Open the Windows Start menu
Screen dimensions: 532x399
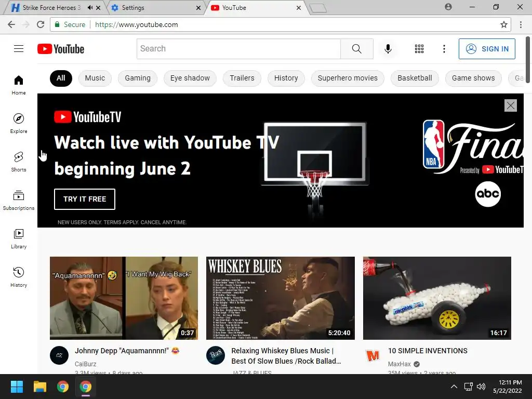[x=17, y=387]
